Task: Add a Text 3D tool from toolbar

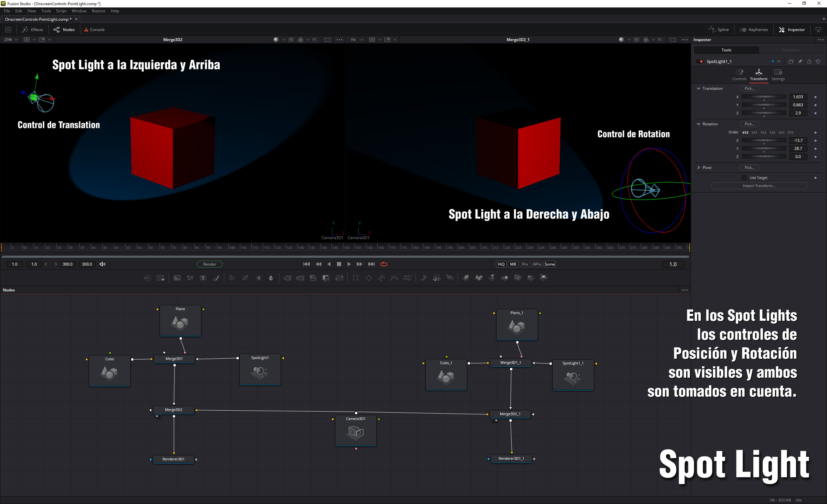Action: coord(492,278)
